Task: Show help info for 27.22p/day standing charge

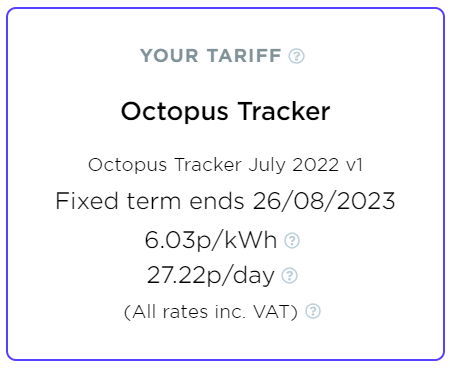Action: tap(289, 276)
